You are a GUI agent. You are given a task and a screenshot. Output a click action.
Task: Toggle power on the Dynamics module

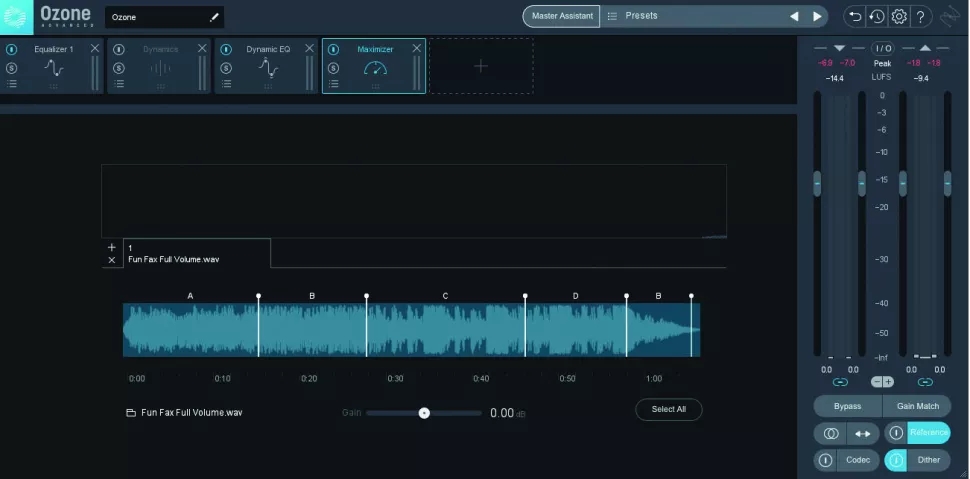(119, 49)
